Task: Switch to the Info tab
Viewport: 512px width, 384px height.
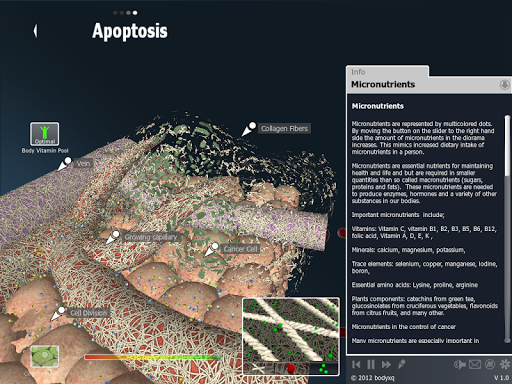Action: point(358,72)
